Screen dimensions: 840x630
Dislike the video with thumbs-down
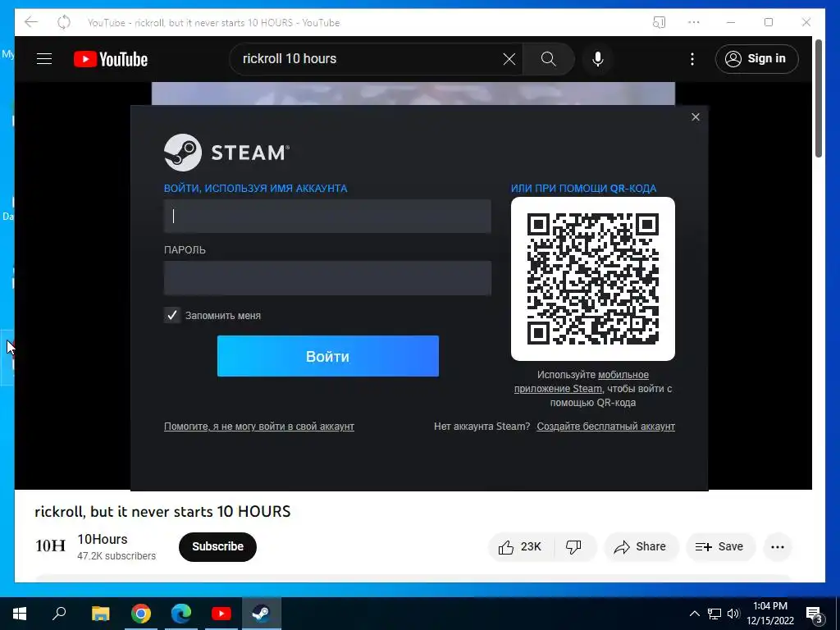click(574, 547)
